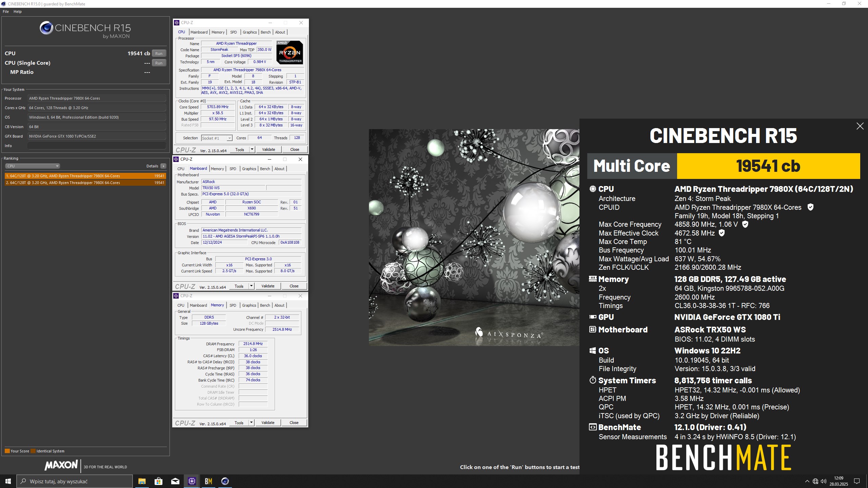Screen dimensions: 868x488
Task: Select first ranking entry 19541
Action: pos(85,176)
